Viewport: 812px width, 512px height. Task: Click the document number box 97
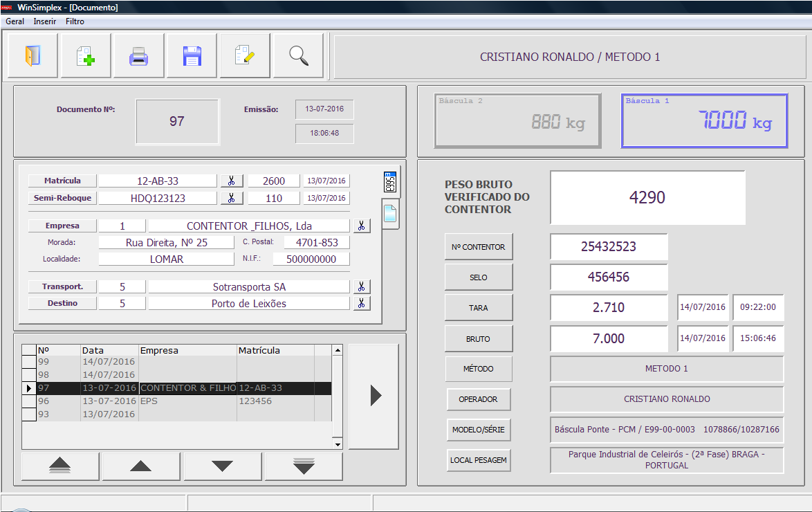pos(177,121)
